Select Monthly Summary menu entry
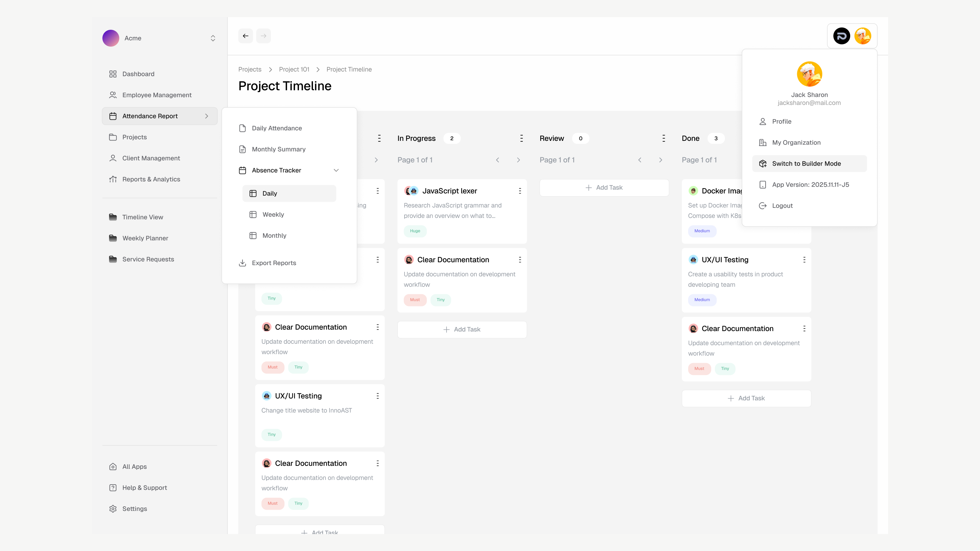980x551 pixels. [278, 149]
